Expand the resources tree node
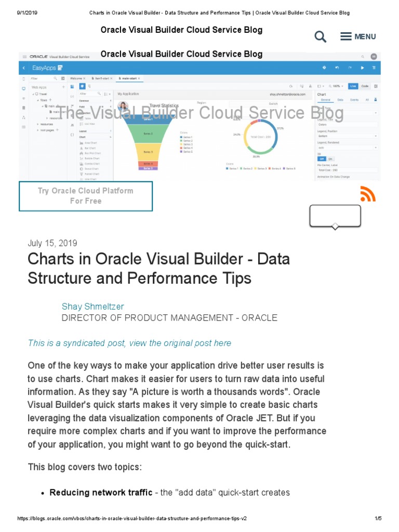Viewport: 399px width, 532px height. [38, 125]
